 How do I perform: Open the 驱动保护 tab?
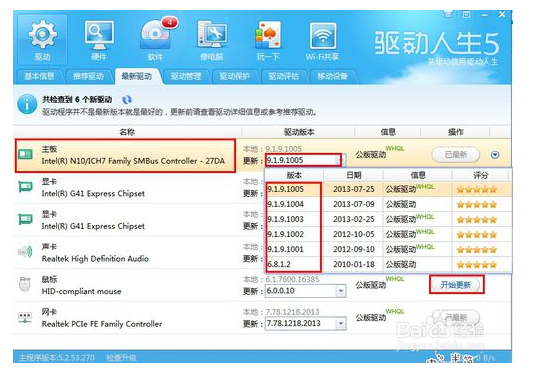[234, 76]
